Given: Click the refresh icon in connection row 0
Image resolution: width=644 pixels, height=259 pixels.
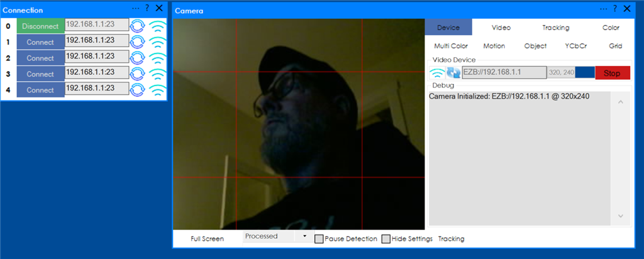Looking at the screenshot, I should point(138,26).
